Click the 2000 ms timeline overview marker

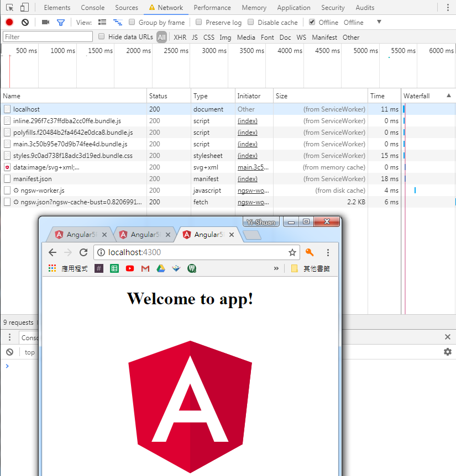[139, 50]
